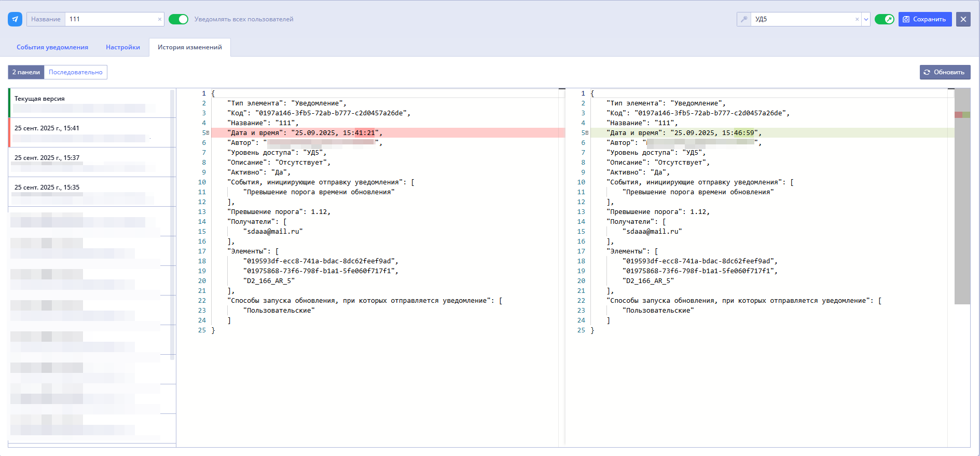
Task: Open the 'Настройки' tab
Action: tap(123, 47)
